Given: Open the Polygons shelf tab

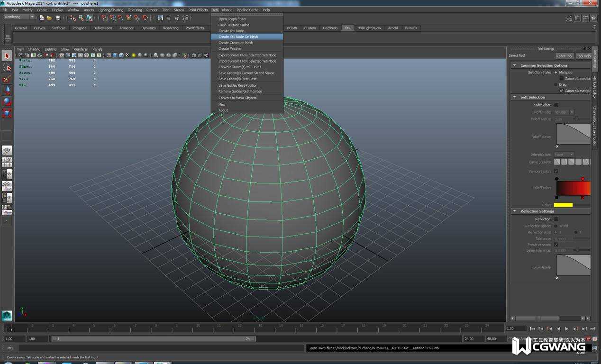Looking at the screenshot, I should click(79, 28).
